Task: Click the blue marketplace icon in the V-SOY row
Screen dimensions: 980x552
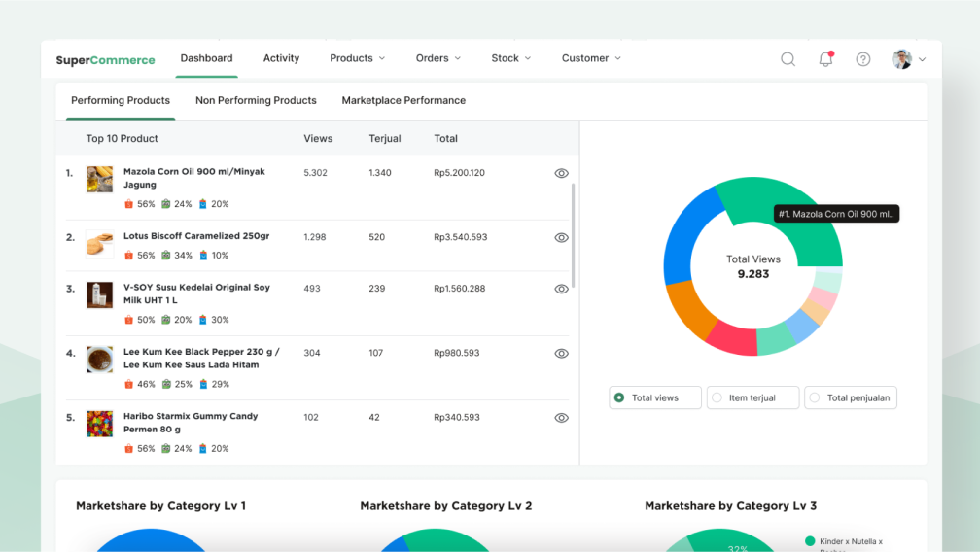Action: point(202,320)
